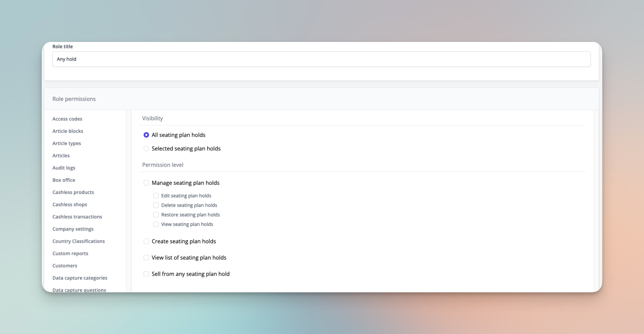Check View seating plan holds
The width and height of the screenshot is (644, 334).
[156, 224]
